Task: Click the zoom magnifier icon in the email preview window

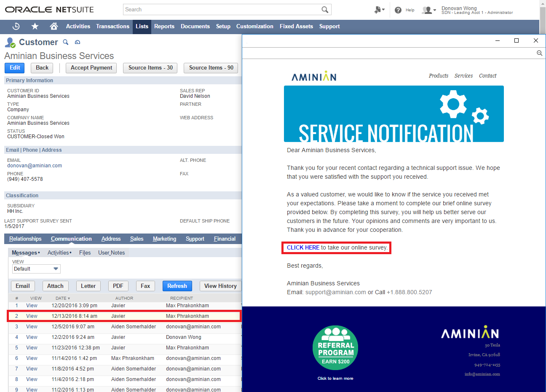Action: [x=539, y=53]
